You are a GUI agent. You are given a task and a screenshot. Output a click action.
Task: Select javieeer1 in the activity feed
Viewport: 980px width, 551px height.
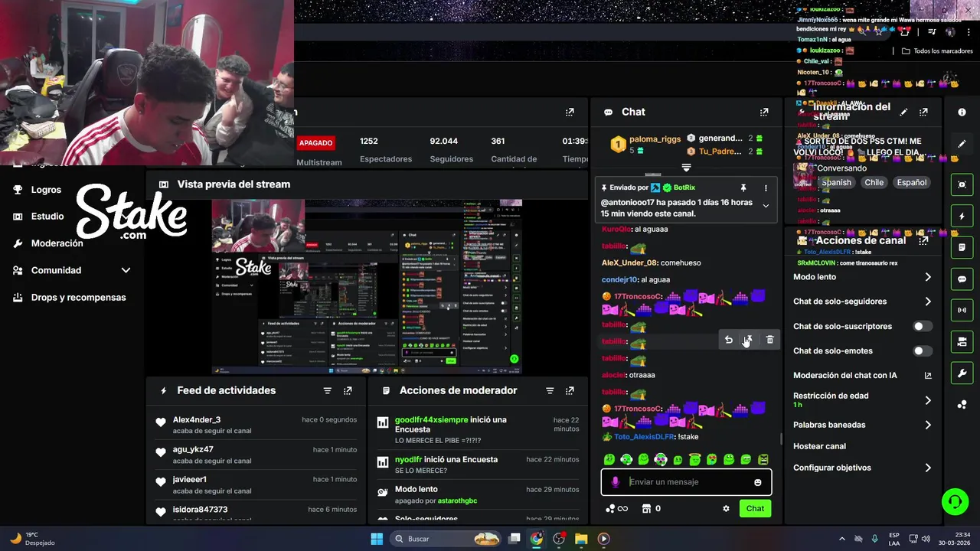point(190,479)
